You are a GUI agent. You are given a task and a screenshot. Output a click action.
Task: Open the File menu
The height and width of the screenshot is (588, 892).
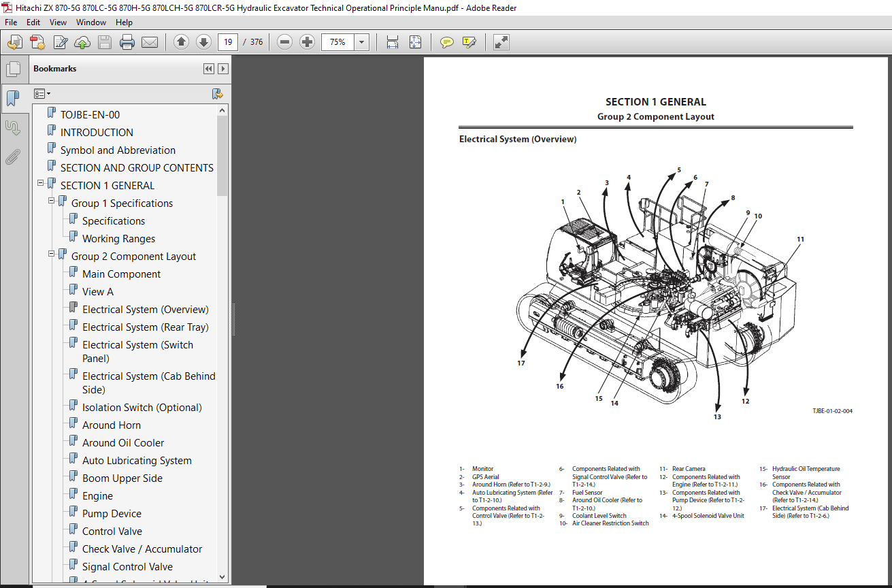11,22
